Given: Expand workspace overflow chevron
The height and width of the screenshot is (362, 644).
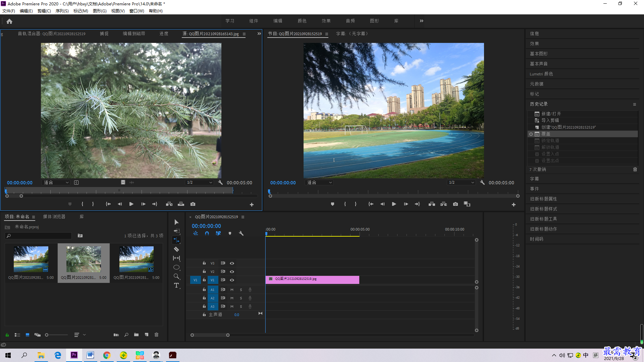Looking at the screenshot, I should pyautogui.click(x=421, y=21).
